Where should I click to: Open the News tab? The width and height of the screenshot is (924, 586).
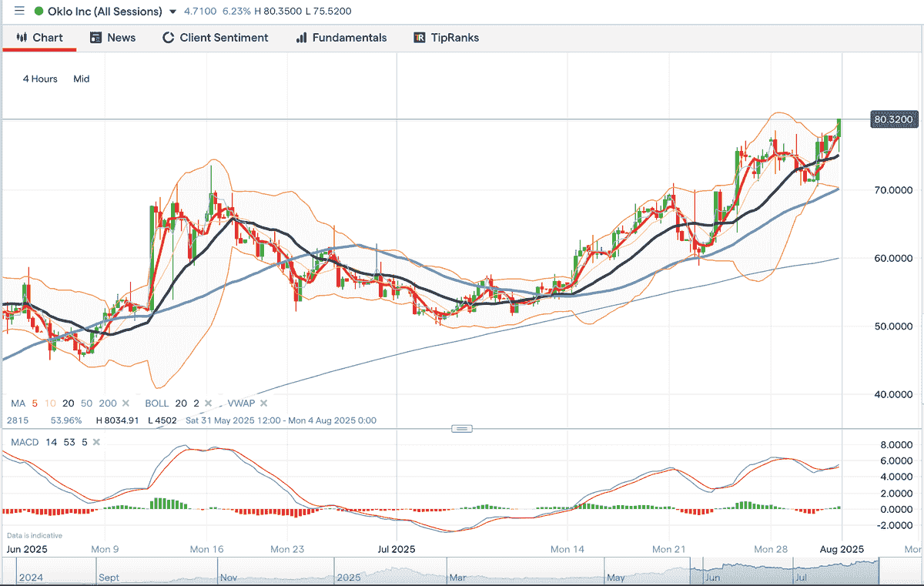coord(112,38)
